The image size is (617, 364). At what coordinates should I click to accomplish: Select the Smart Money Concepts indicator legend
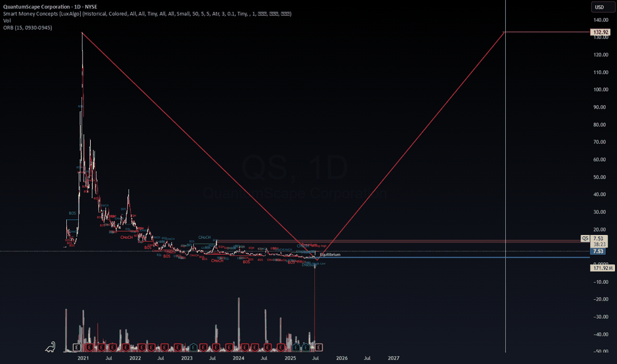point(147,14)
